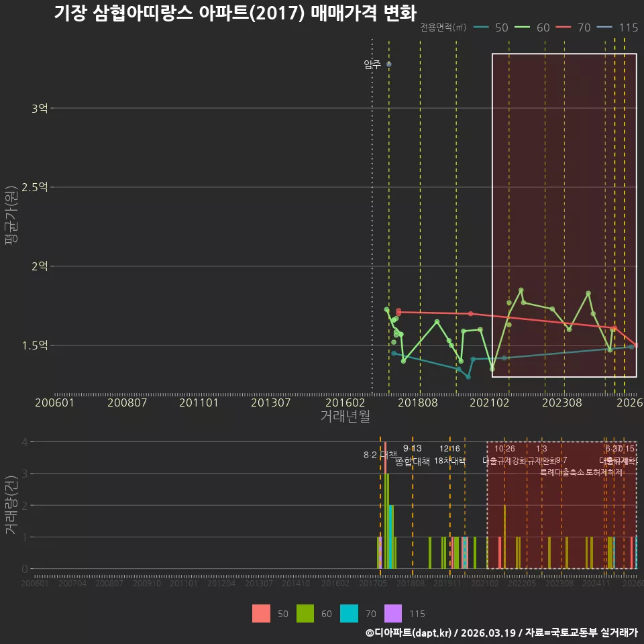Click the chart title '기장 삼협아띠랑스 아파트(2017) 매매가격 변화'
The width and height of the screenshot is (644, 644).
(x=235, y=13)
